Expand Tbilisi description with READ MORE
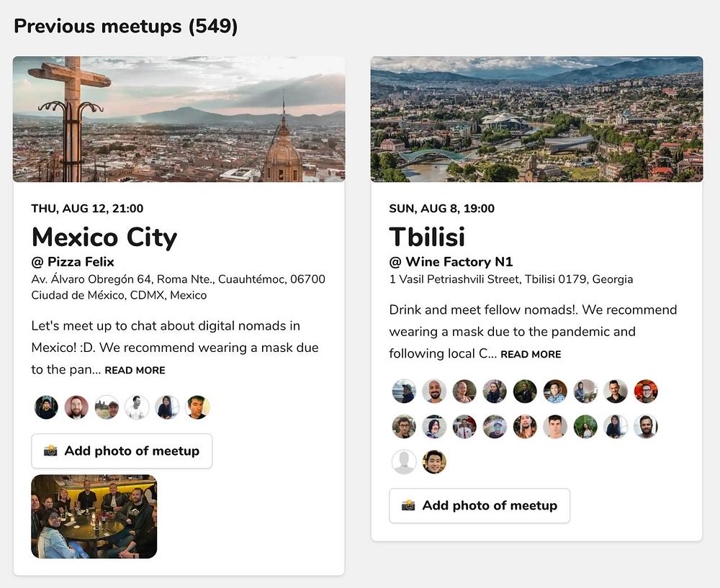 point(531,354)
